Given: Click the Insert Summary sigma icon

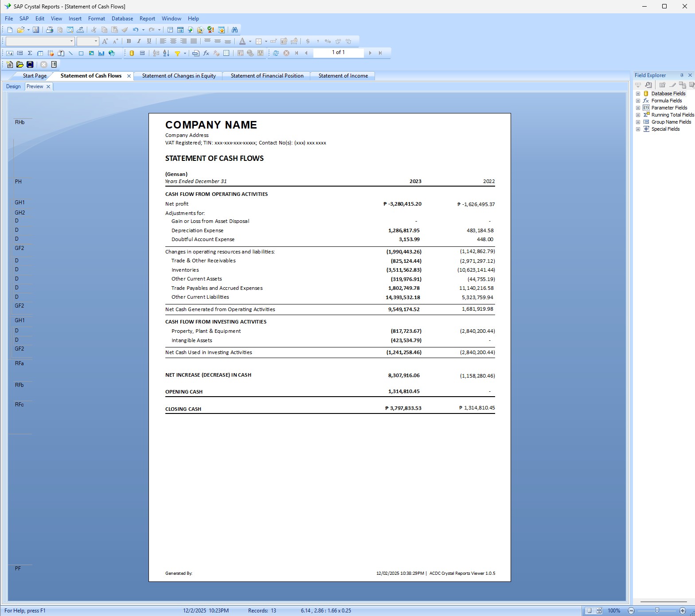Looking at the screenshot, I should tap(30, 53).
